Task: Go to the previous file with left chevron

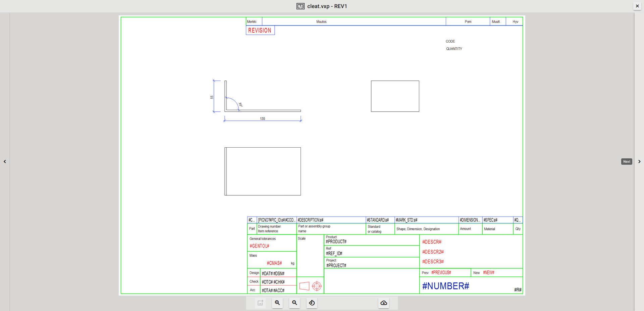Action: click(5, 162)
